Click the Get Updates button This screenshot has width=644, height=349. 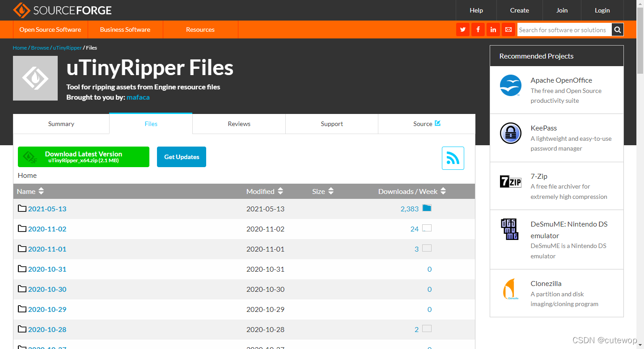[x=182, y=157]
